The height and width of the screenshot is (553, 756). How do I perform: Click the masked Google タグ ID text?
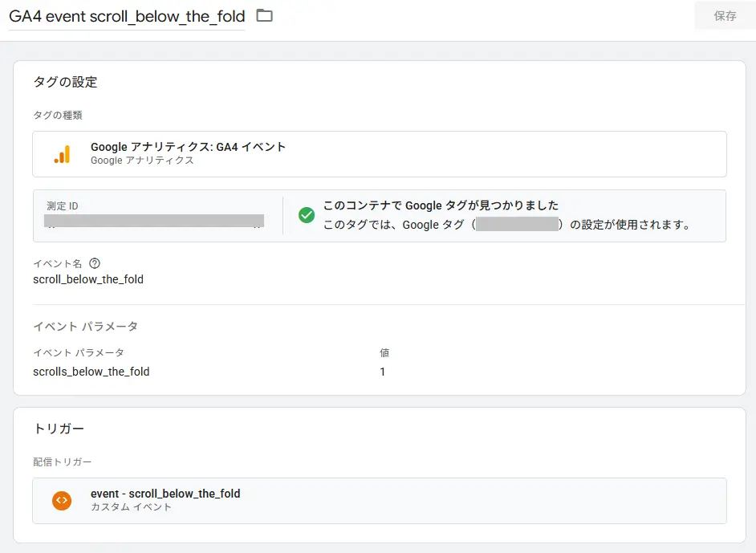[x=518, y=224]
